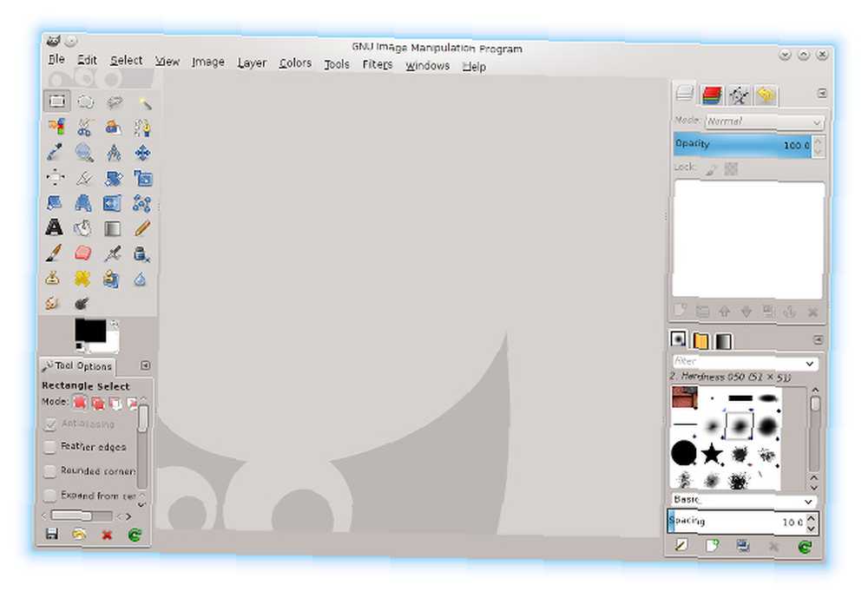The image size is (868, 598).
Task: Switch to the Paths dock tab
Action: pyautogui.click(x=739, y=95)
